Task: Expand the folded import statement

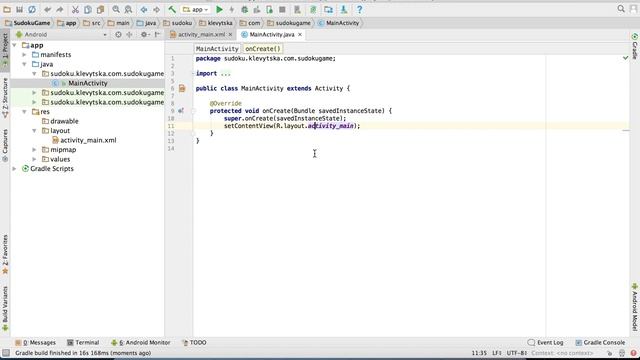Action: [x=225, y=73]
